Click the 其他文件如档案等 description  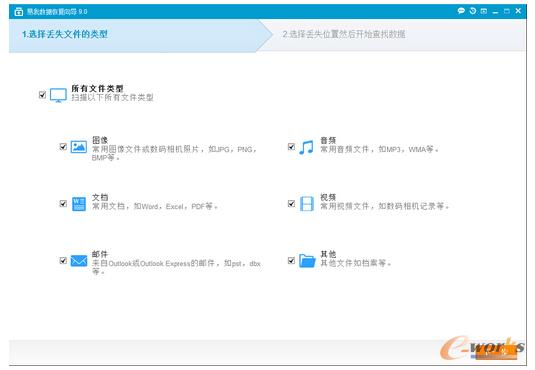(355, 263)
